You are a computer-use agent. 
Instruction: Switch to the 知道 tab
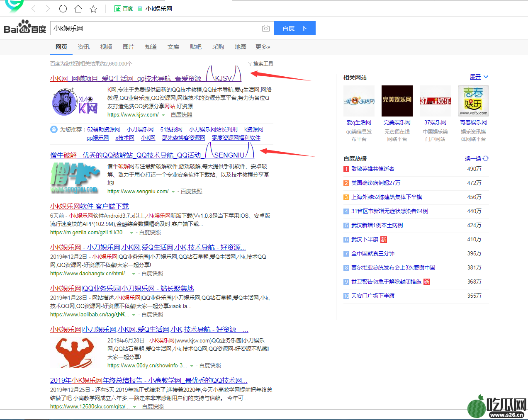click(x=151, y=47)
